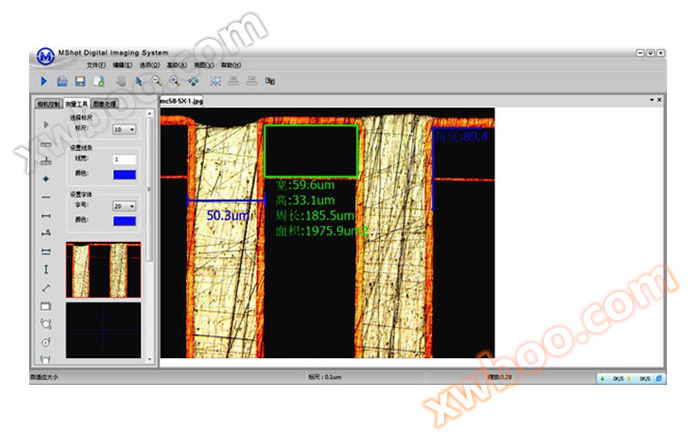Viewport: 690px width, 440px height.
Task: Switch to the 图像处理 tab
Action: click(x=104, y=103)
